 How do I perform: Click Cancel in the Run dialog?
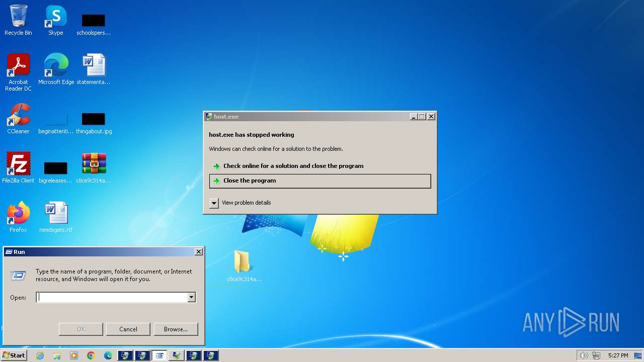tap(128, 329)
